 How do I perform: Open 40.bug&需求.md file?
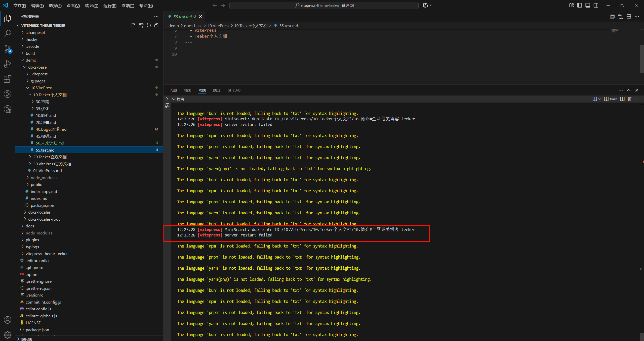51,129
